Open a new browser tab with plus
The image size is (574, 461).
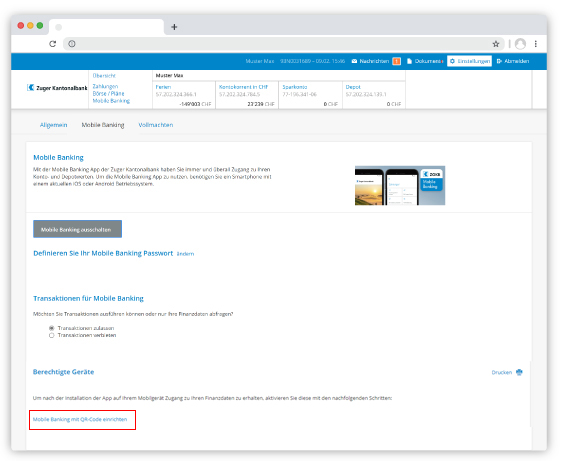(174, 27)
